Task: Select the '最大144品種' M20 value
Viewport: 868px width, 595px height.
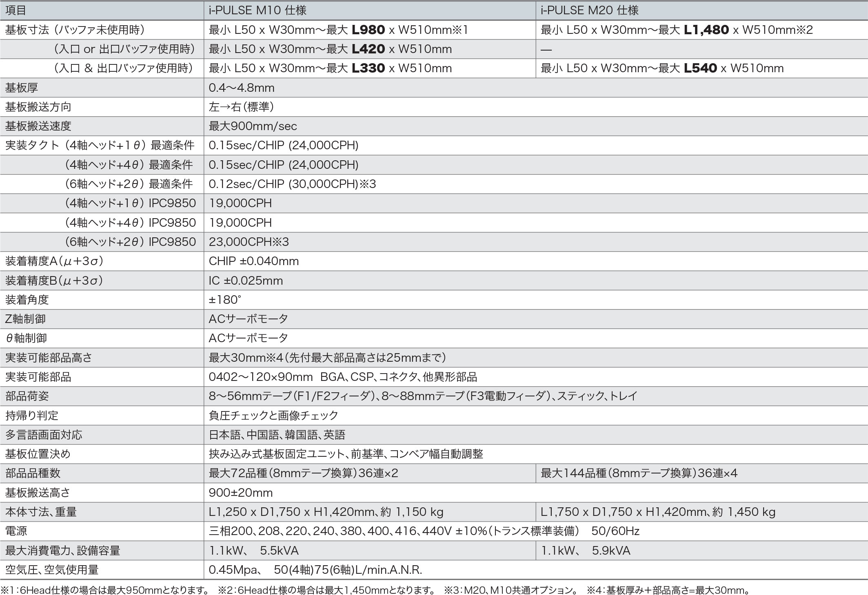Action: (x=639, y=473)
